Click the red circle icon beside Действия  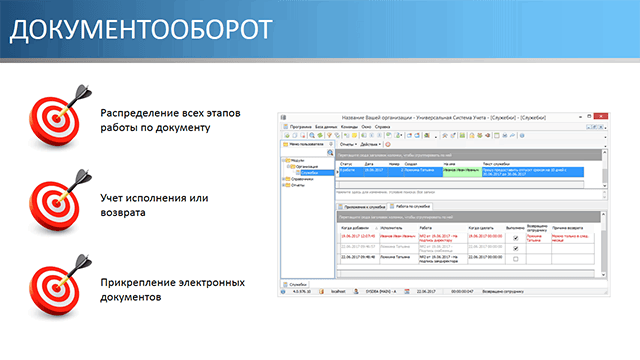388,144
